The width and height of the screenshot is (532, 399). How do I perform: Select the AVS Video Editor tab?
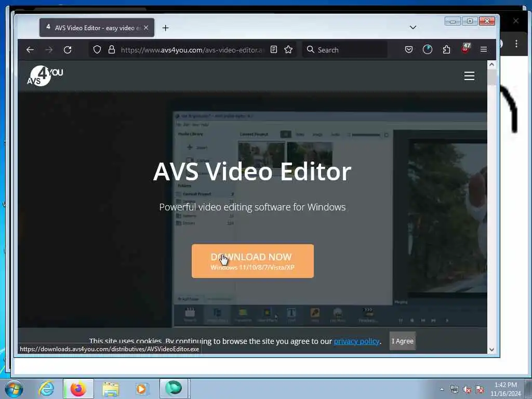(97, 28)
